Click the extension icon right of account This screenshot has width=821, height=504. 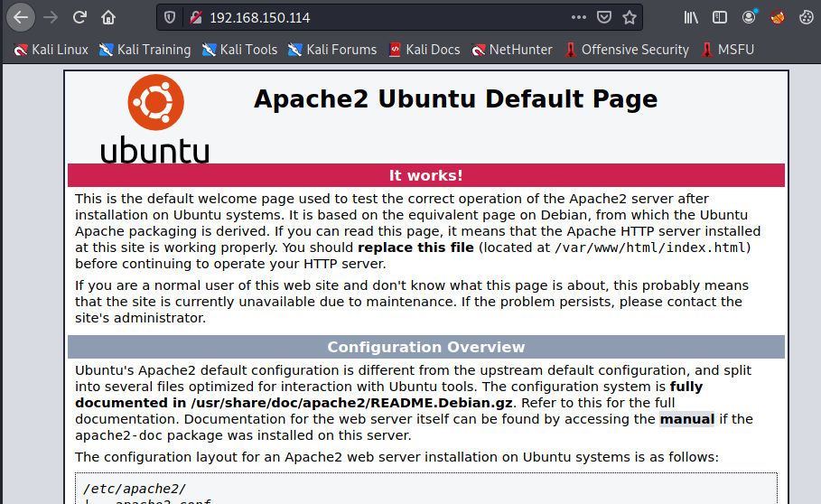click(778, 17)
